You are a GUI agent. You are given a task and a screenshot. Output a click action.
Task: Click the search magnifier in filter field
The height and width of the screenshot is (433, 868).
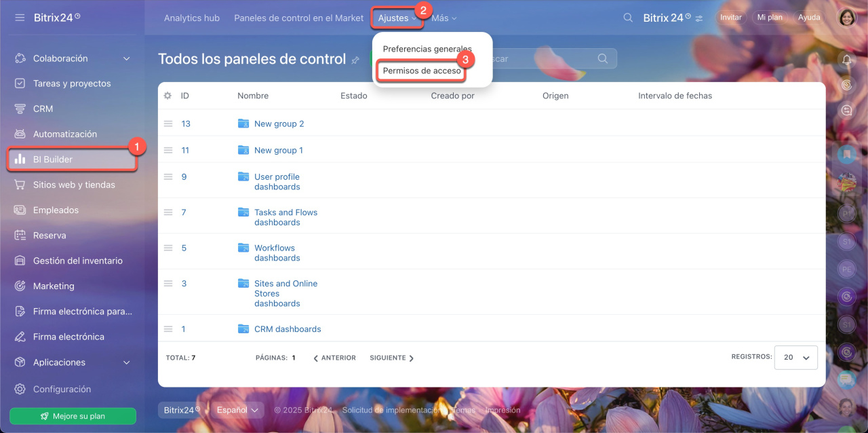point(603,58)
